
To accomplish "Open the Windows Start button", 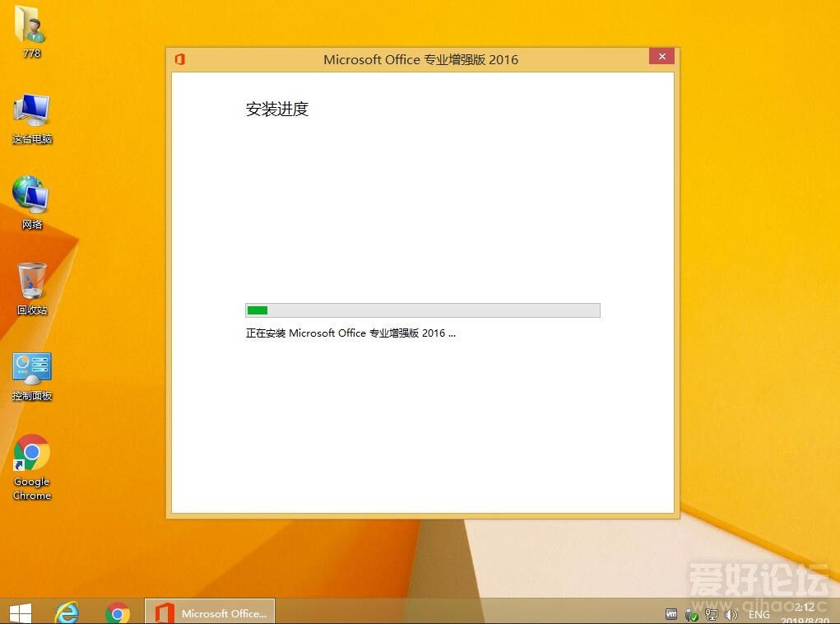I will pos(21,612).
